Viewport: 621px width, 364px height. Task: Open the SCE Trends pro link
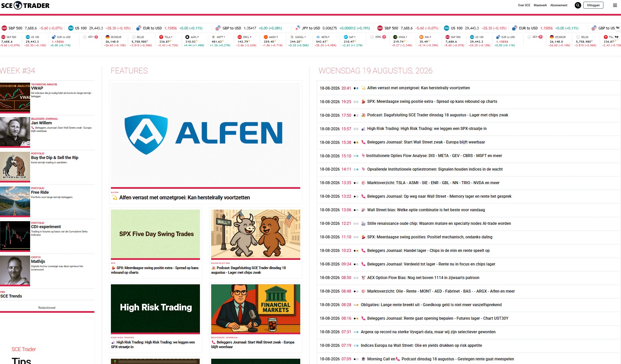click(x=11, y=296)
